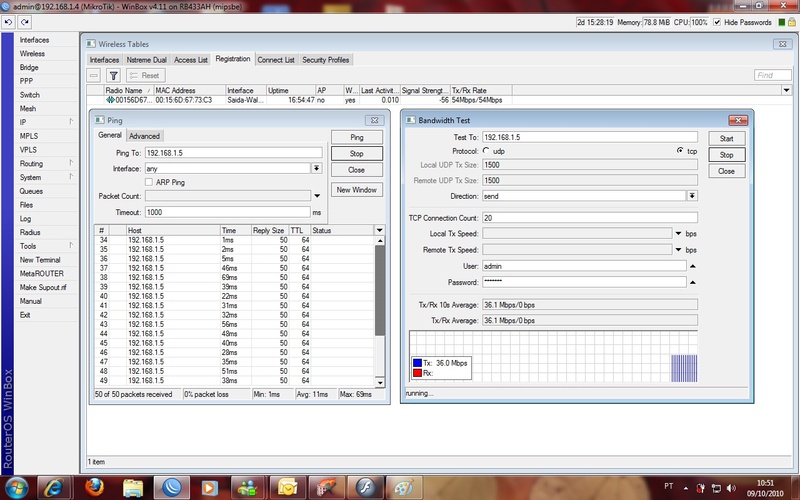Viewport: 800px width, 500px height.
Task: Click the New Window button in Ping
Action: 357,189
